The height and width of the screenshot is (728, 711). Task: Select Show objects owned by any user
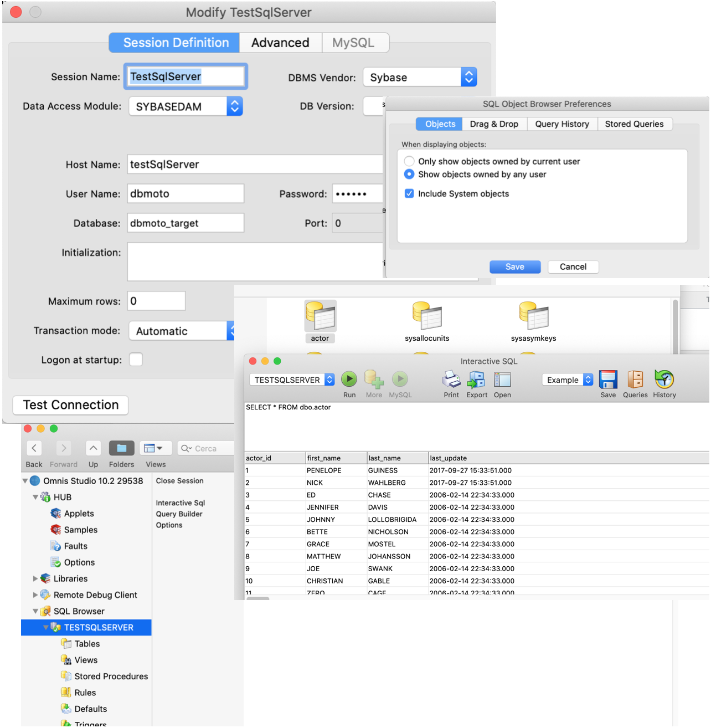(409, 174)
